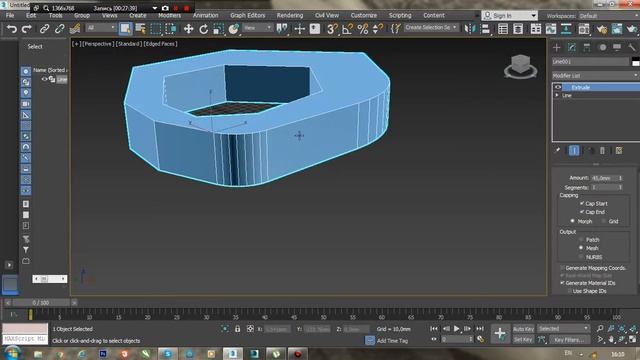Open the Create Selection Set dropdown
This screenshot has height=360, width=640.
(x=431, y=28)
